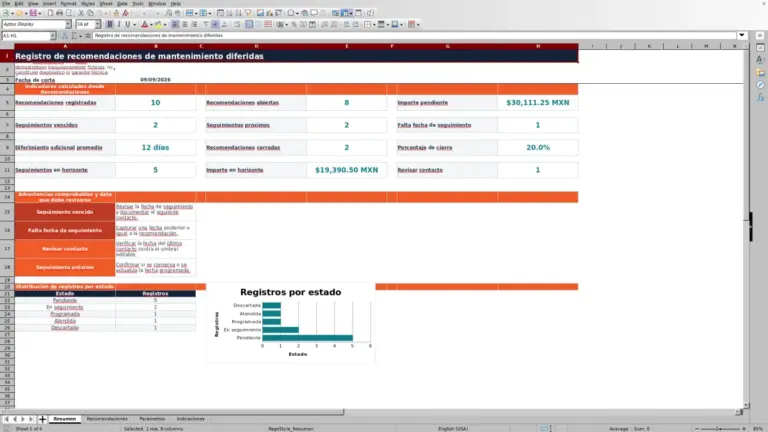Click the Insert image icon
This screenshot has width=768, height=432.
tap(260, 13)
